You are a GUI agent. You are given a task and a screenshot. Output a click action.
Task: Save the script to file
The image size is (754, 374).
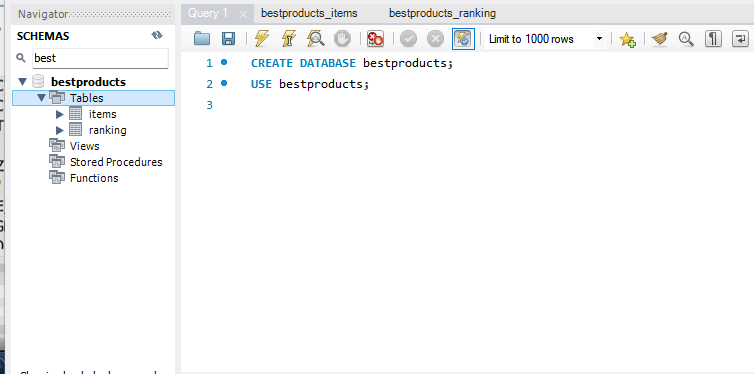tap(228, 38)
